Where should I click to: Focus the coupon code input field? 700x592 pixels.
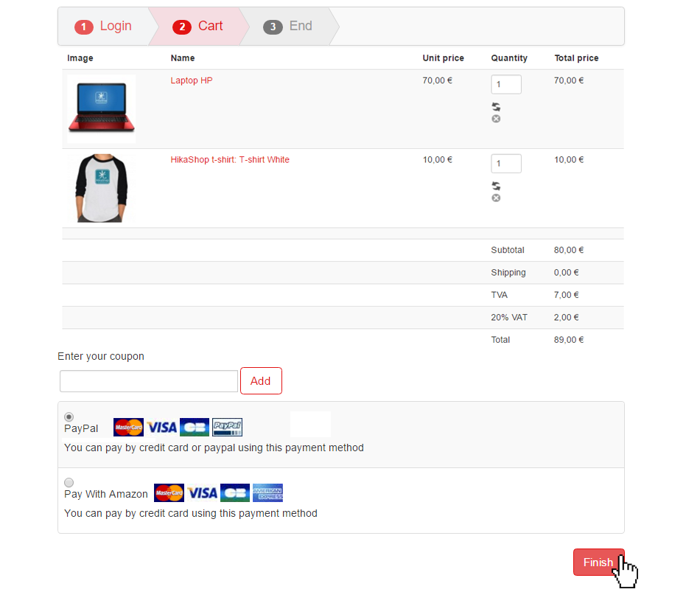[149, 381]
